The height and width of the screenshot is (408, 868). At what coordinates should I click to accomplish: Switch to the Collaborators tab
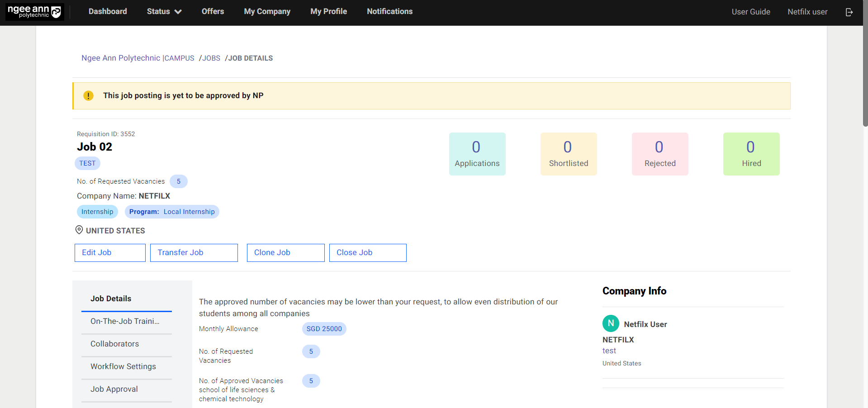point(115,344)
